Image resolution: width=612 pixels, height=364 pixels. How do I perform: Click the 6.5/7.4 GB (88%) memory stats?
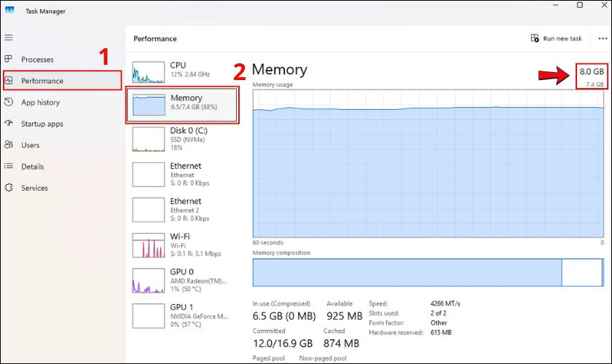click(194, 107)
